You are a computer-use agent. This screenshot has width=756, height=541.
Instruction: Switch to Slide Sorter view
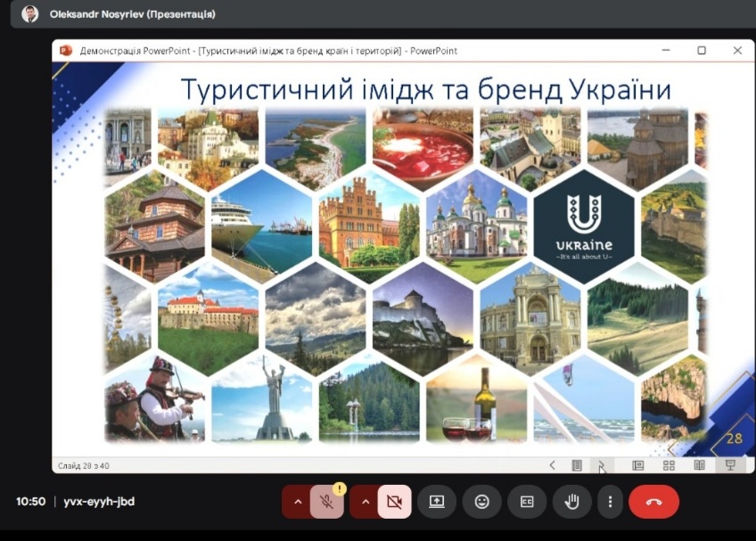pos(669,465)
